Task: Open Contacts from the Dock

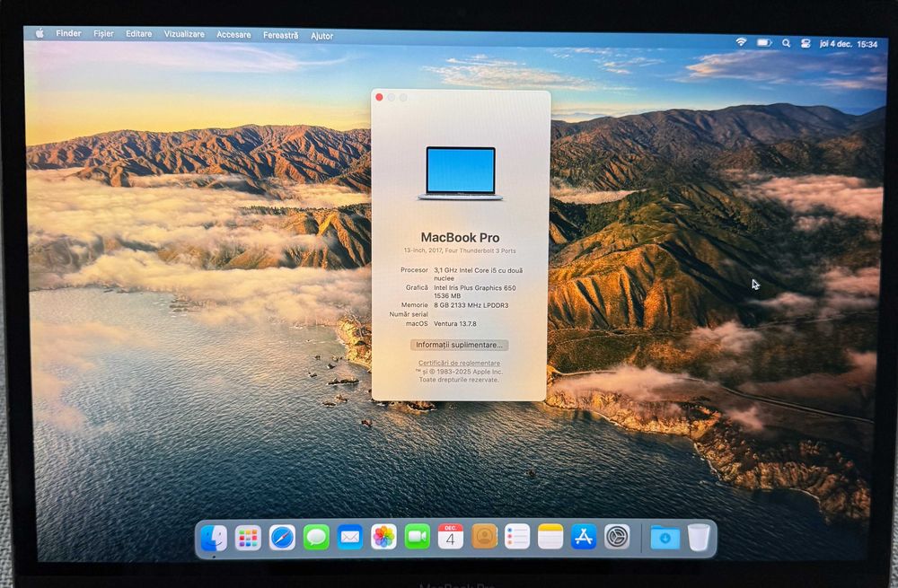Action: [x=485, y=537]
